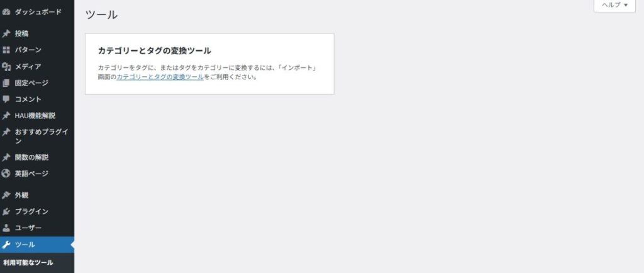This screenshot has height=273, width=644.
Task: Click the コメント speech bubble icon
Action: (6, 99)
